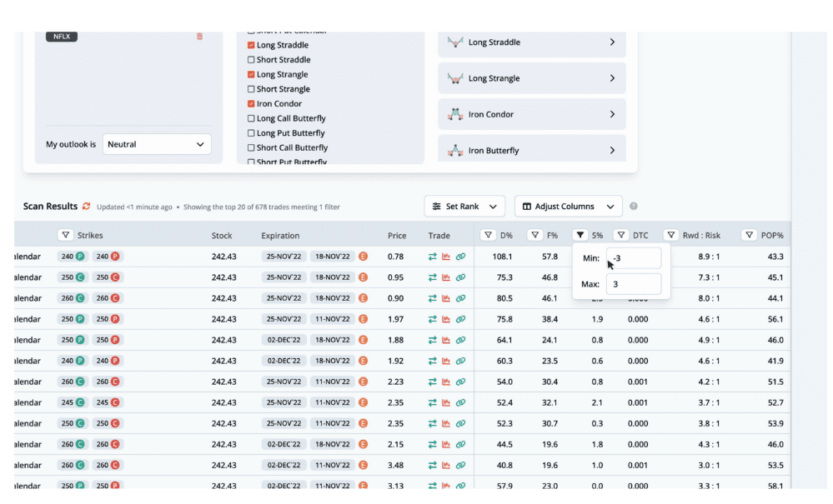Image resolution: width=833 pixels, height=504 pixels.
Task: Refresh the scan results with the orange icon
Action: [x=86, y=207]
